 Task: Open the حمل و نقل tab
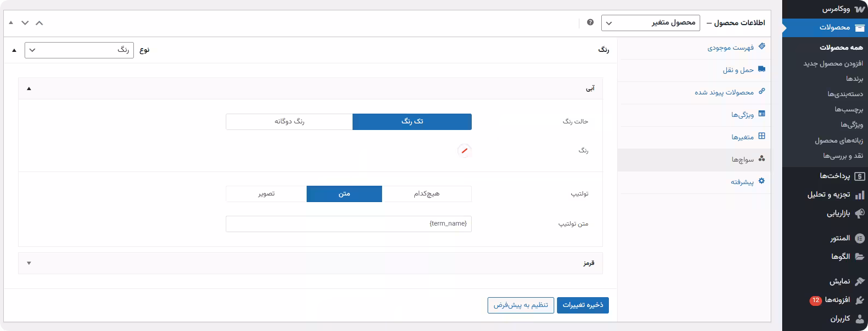pos(694,70)
